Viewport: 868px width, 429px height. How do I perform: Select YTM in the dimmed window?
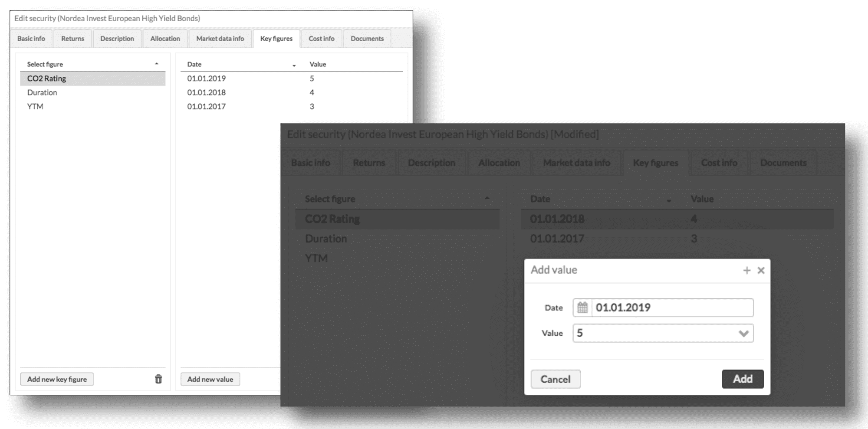coord(397,258)
